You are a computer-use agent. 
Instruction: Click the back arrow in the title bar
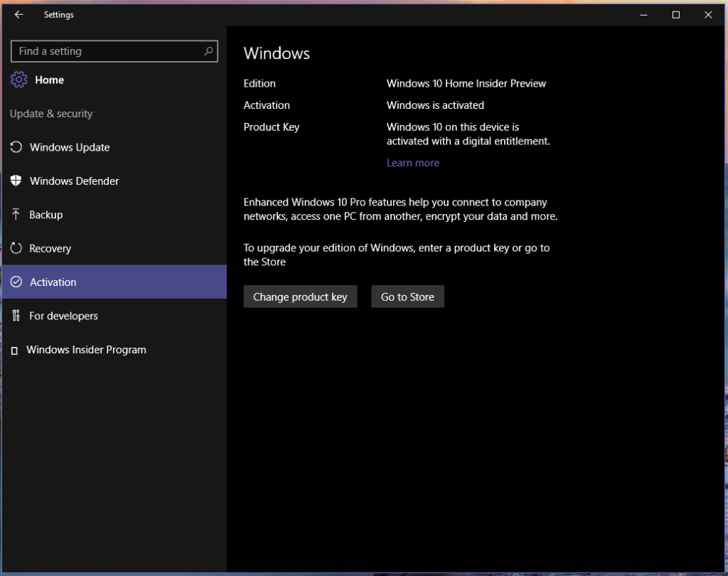(19, 15)
